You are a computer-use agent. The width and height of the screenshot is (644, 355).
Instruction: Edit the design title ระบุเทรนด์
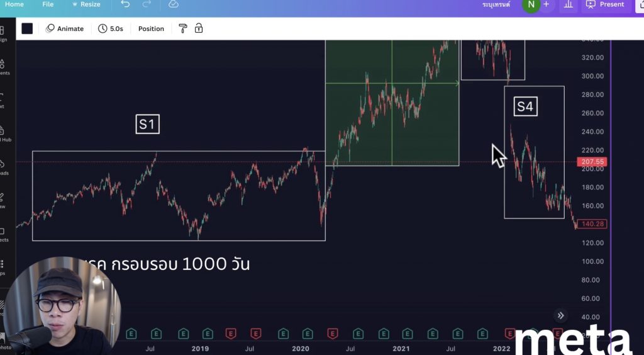[x=496, y=4]
